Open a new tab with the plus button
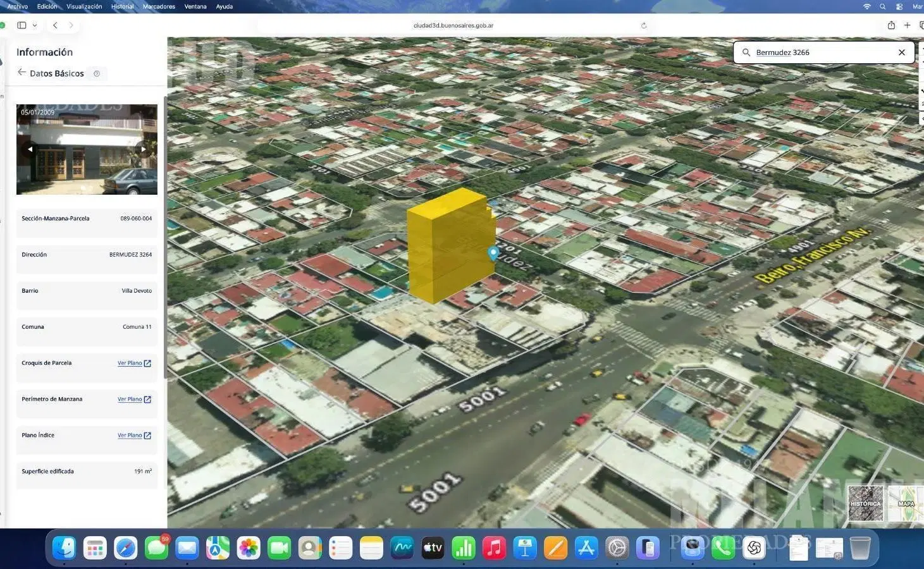This screenshot has width=924, height=569. (907, 25)
